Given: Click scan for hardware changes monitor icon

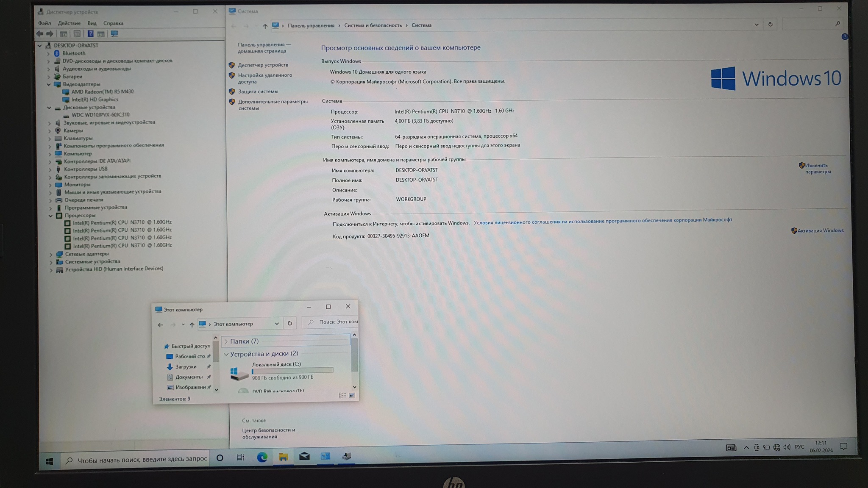Looking at the screenshot, I should pyautogui.click(x=114, y=34).
